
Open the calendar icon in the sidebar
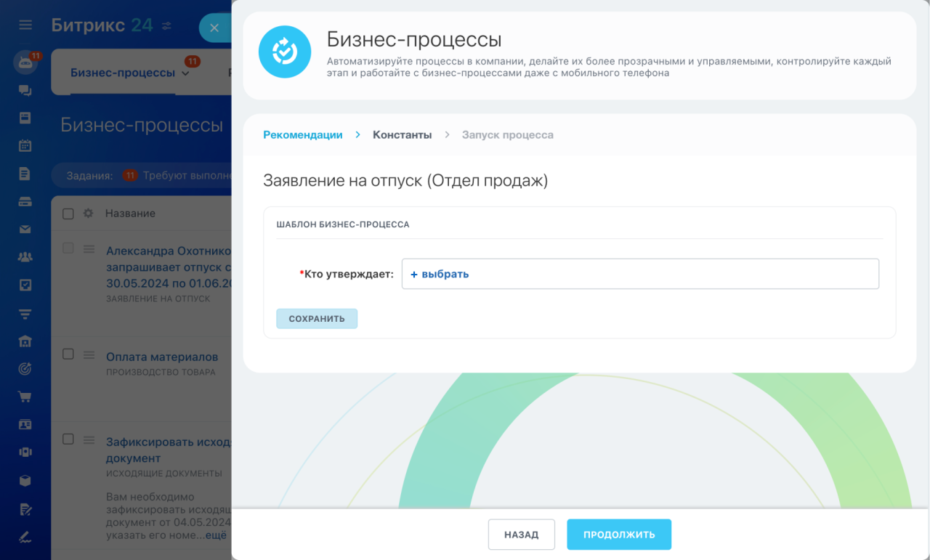coord(25,145)
